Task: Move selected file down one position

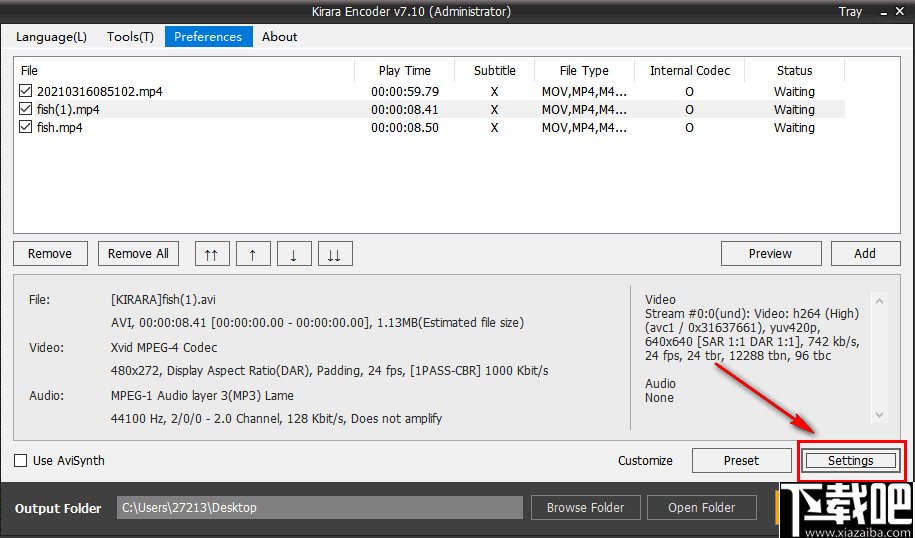Action: coord(294,254)
